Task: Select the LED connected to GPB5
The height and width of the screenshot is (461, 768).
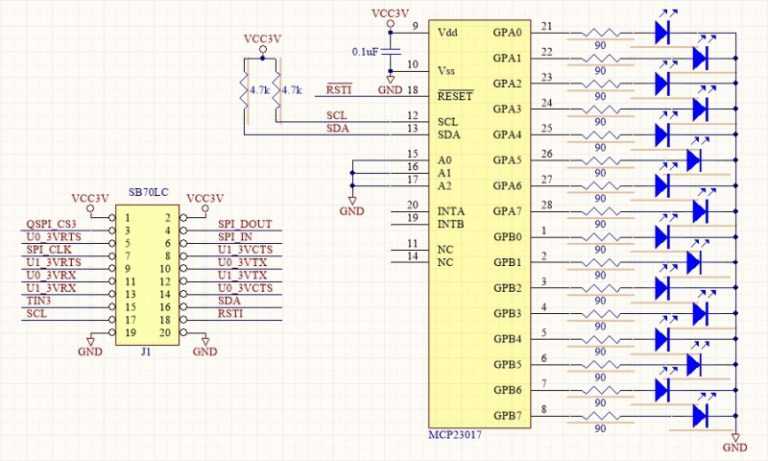Action: click(694, 364)
